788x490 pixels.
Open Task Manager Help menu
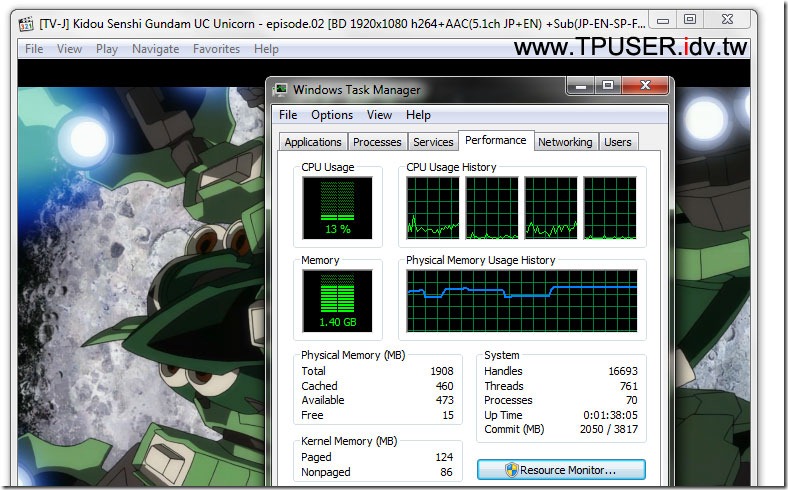click(x=418, y=115)
